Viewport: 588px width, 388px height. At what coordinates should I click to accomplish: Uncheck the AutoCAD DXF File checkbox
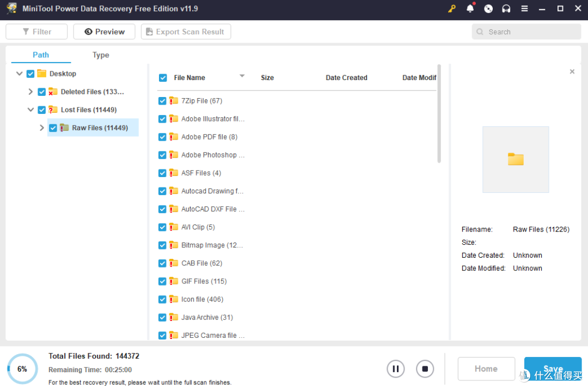tap(162, 209)
